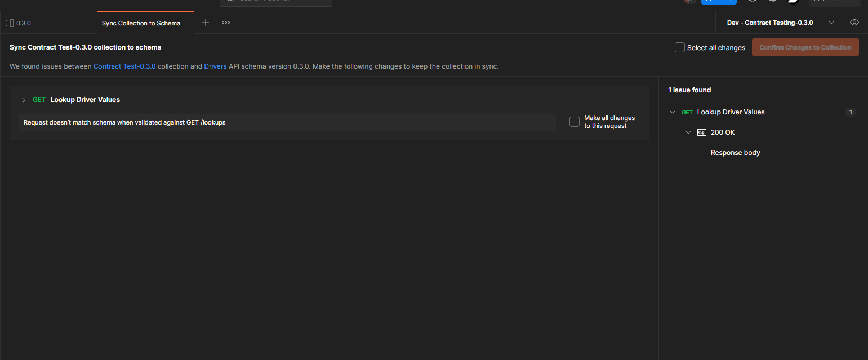Viewport: 868px width, 360px height.
Task: Switch to Sync Collection to Schema tab
Action: (x=145, y=23)
